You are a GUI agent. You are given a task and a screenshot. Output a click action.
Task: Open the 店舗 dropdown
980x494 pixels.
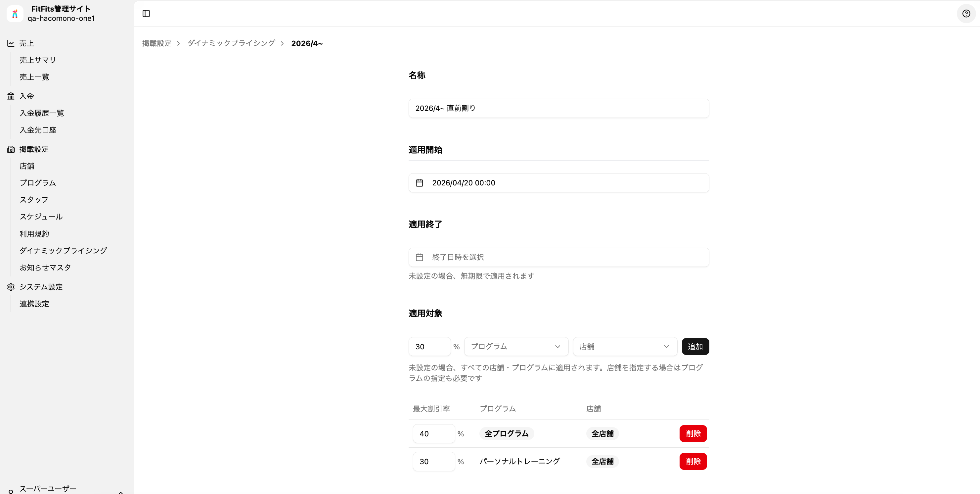[x=624, y=346]
